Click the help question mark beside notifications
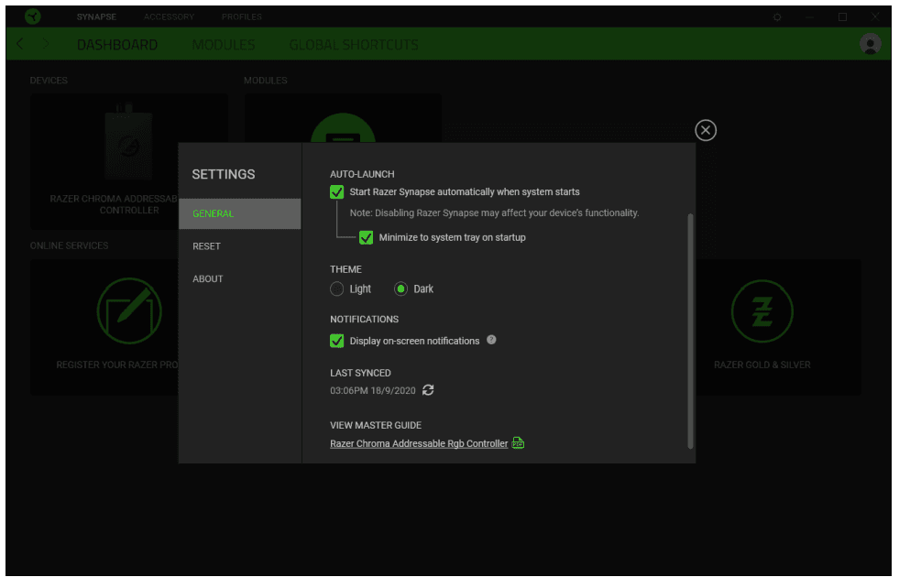Screen dimensions: 899x588 [x=492, y=340]
